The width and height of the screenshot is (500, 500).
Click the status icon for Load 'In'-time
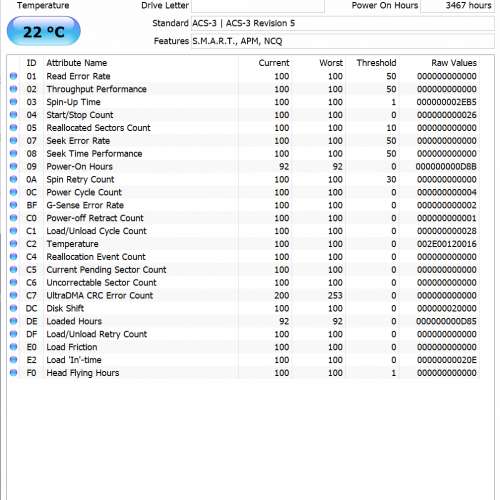click(x=13, y=360)
